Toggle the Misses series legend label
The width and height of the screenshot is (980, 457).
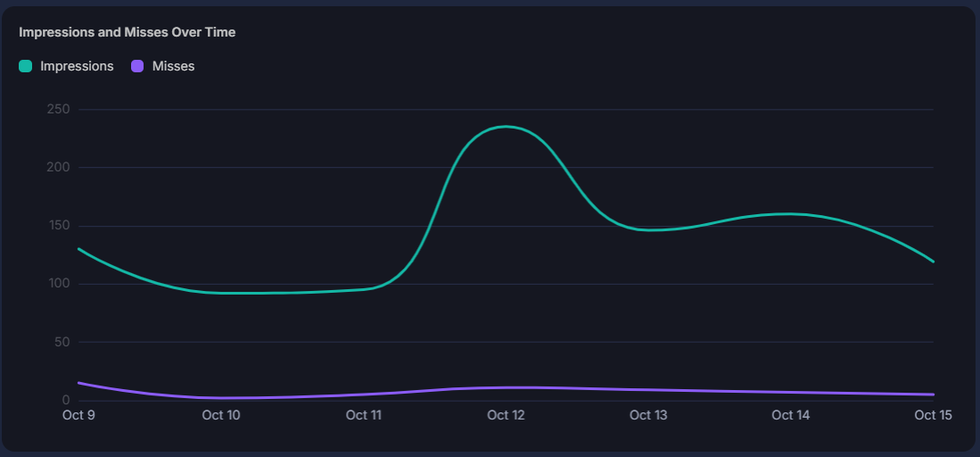point(173,66)
